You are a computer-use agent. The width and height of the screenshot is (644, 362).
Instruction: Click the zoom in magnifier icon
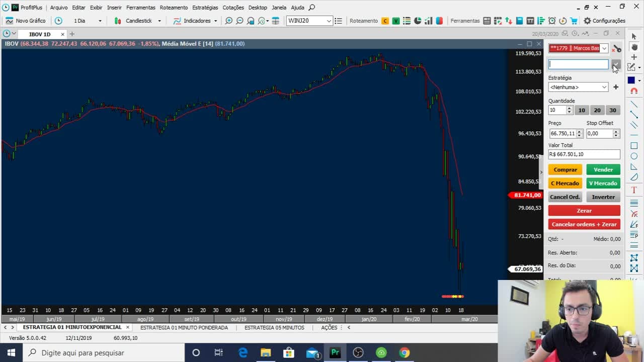pyautogui.click(x=229, y=21)
